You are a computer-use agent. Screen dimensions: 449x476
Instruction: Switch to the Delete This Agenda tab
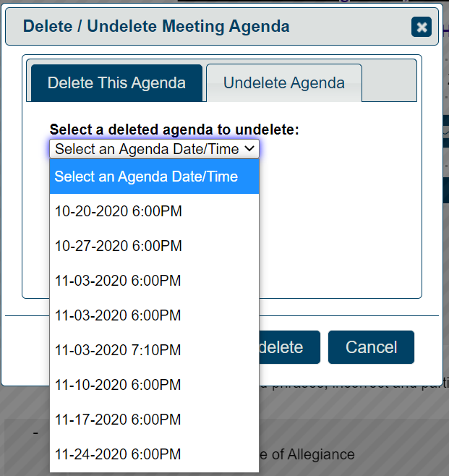click(x=116, y=82)
